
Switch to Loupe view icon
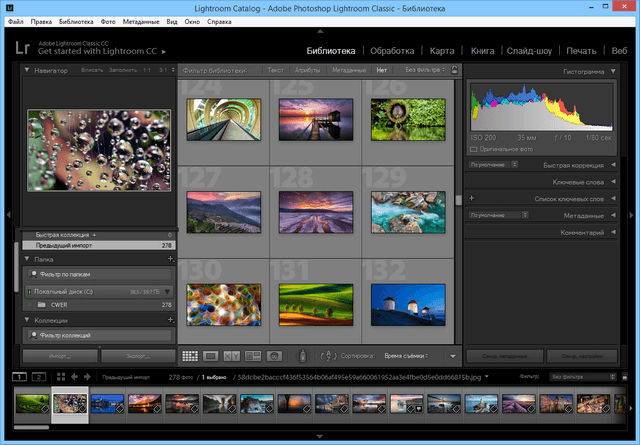coord(211,355)
